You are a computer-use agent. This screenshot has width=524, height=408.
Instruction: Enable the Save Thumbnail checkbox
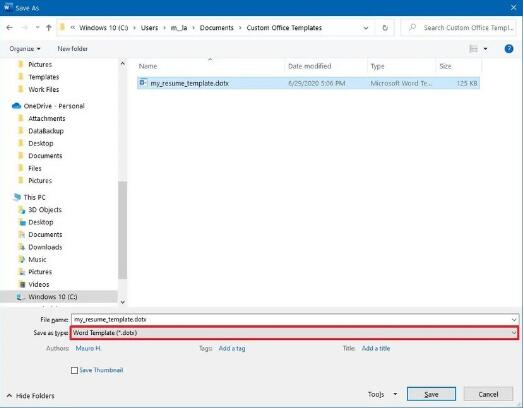[74, 370]
